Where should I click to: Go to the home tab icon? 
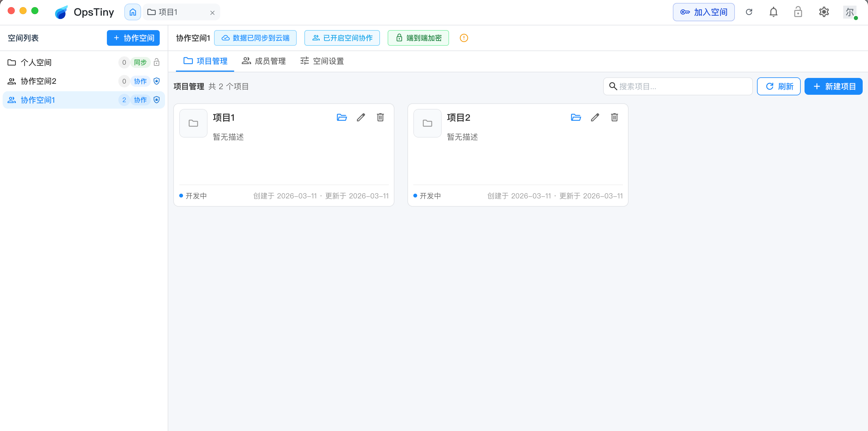(x=133, y=12)
